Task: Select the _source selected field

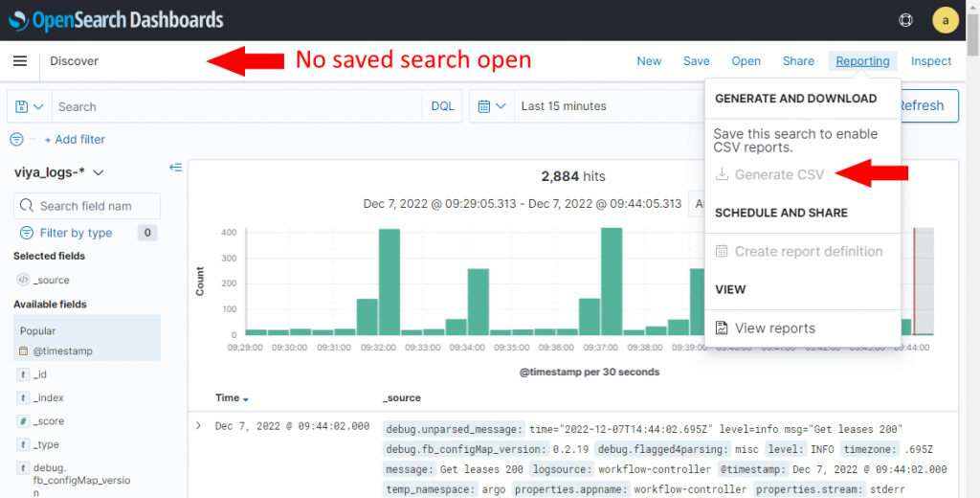Action: pyautogui.click(x=52, y=281)
